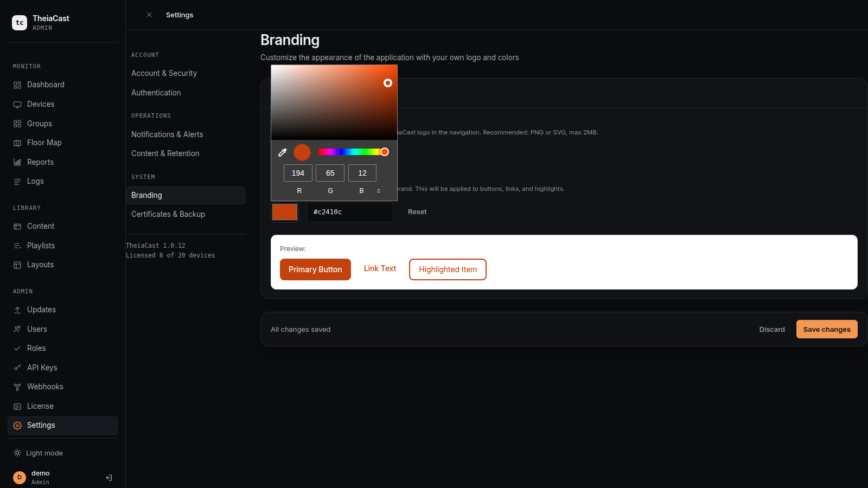868x488 pixels.
Task: Click the G value field showing 65
Action: click(x=330, y=173)
